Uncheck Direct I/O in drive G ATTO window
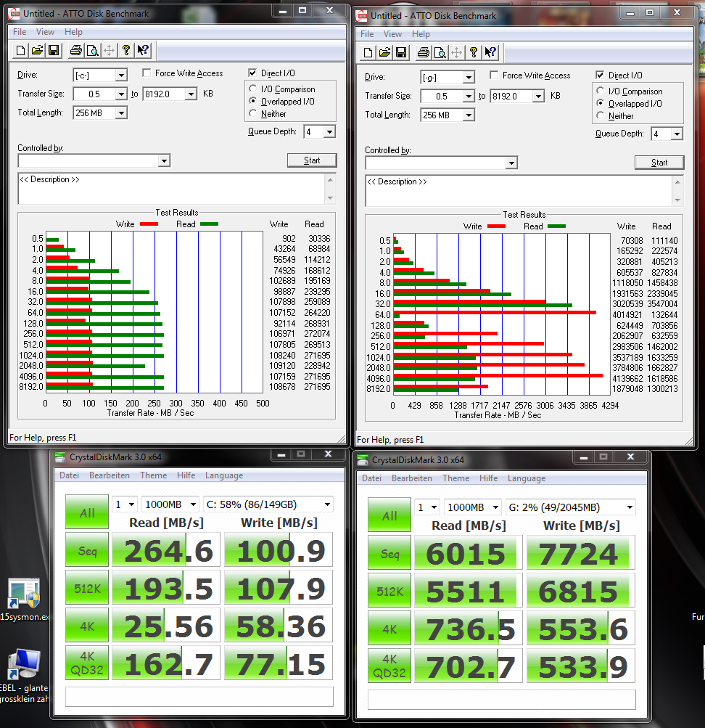Image resolution: width=705 pixels, height=728 pixels. point(600,75)
